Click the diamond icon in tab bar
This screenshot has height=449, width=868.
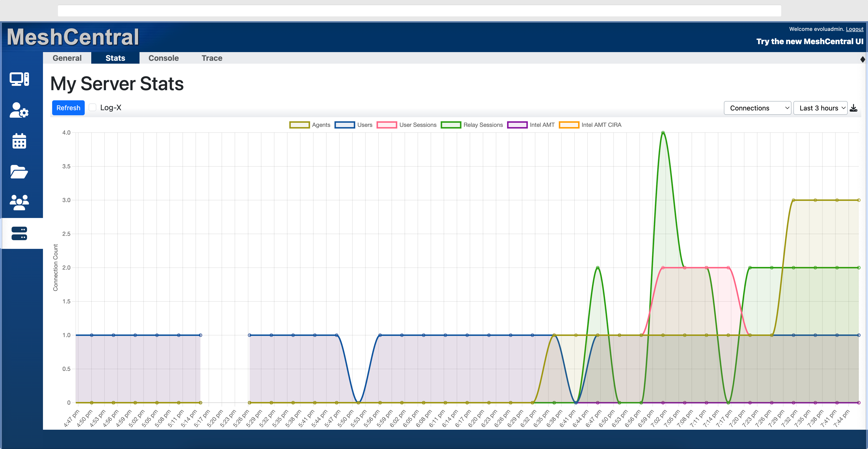[863, 59]
